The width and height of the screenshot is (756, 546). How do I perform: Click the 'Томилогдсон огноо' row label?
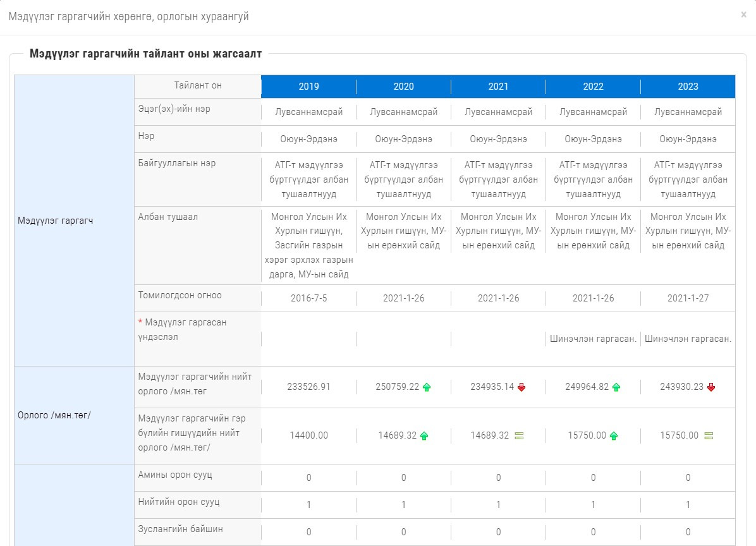(180, 295)
